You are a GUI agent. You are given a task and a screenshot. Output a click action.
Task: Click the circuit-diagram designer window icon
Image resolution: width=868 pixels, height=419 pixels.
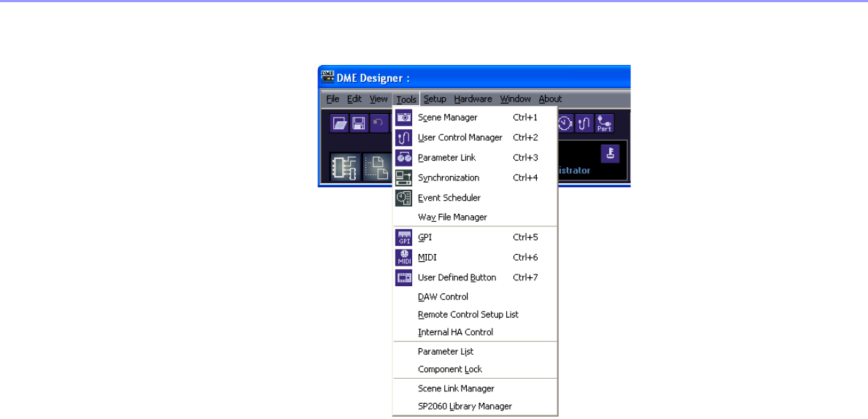(x=345, y=168)
